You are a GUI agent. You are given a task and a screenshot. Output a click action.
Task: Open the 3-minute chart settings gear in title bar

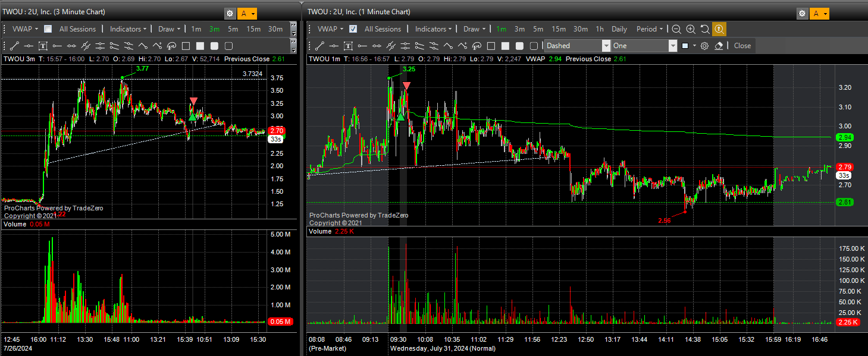click(230, 14)
